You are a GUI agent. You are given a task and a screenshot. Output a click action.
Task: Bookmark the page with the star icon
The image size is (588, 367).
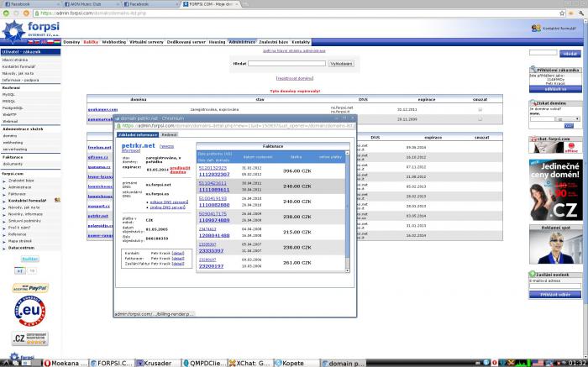pos(562,13)
